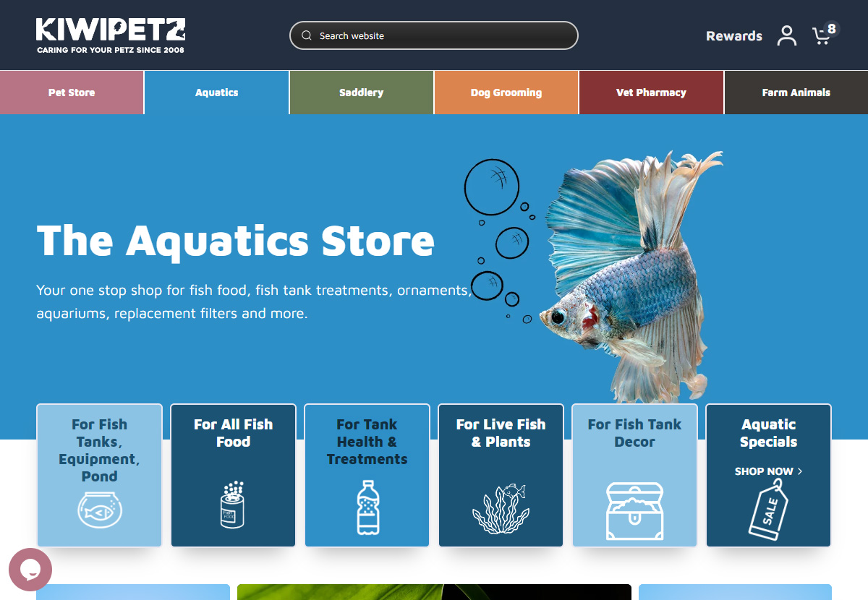The image size is (868, 600).
Task: Switch to the Pet Store tab
Action: point(72,93)
